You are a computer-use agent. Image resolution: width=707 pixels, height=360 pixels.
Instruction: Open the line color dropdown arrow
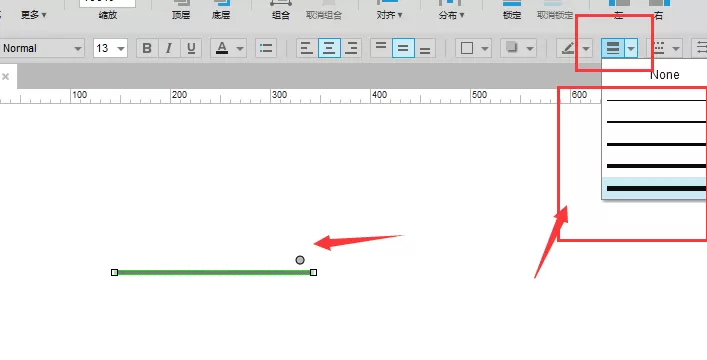coord(586,48)
